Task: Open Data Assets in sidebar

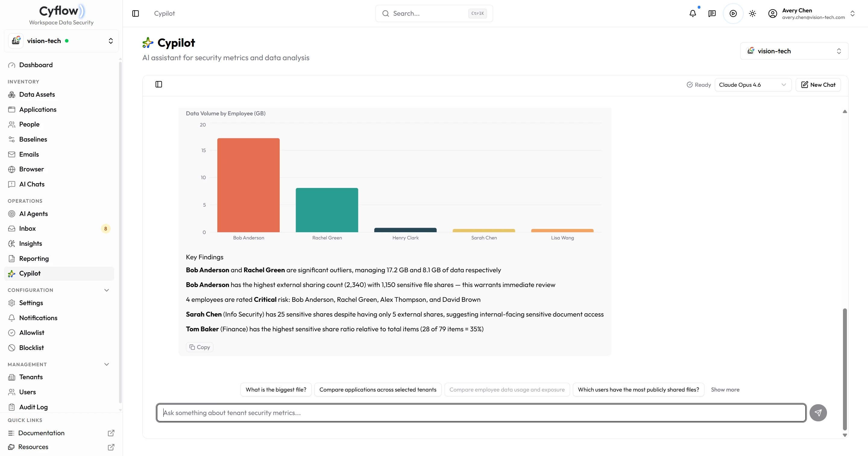Action: pyautogui.click(x=59, y=94)
